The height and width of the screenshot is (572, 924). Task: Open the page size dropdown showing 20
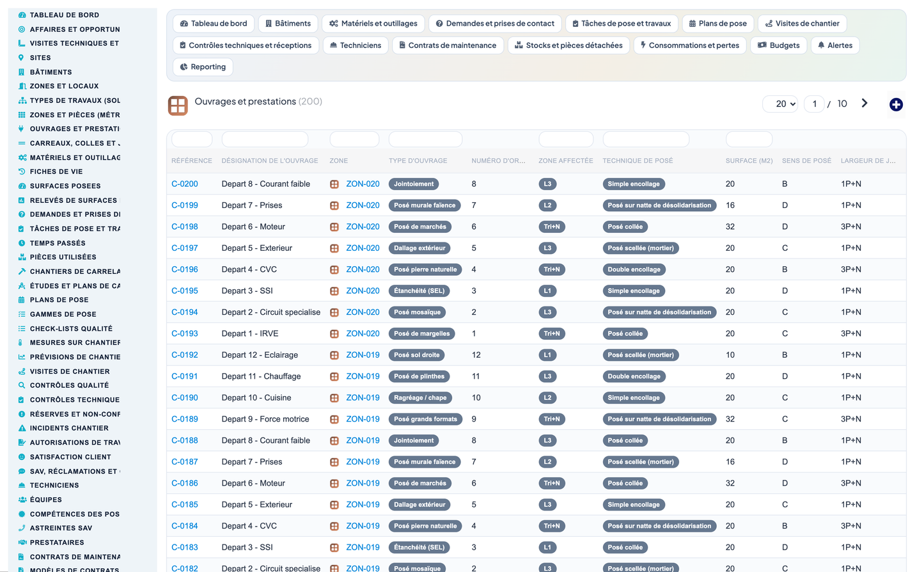[x=780, y=104]
